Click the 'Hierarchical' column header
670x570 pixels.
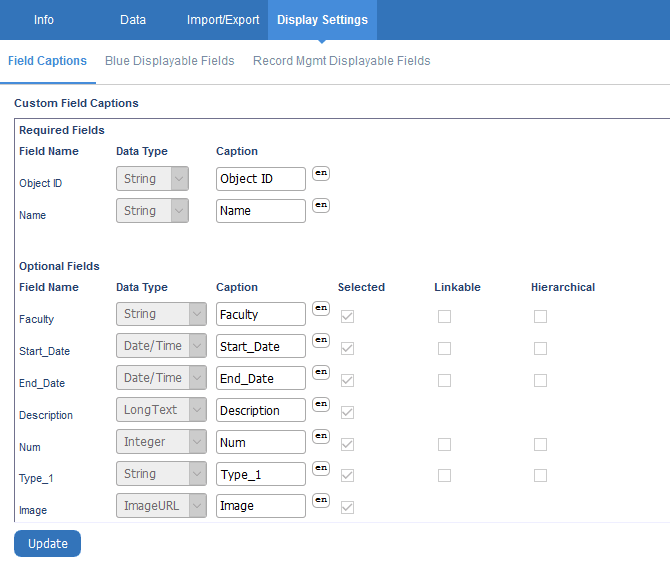(x=563, y=287)
